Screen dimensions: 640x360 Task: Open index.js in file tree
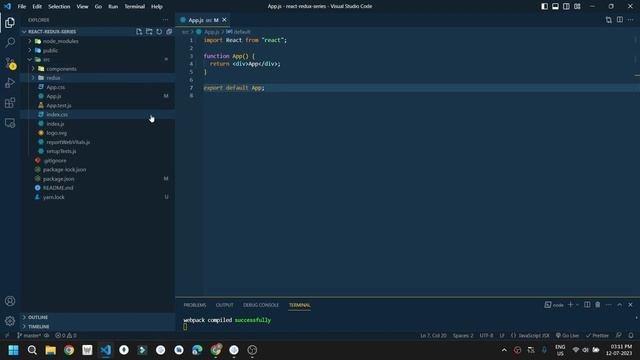(56, 124)
